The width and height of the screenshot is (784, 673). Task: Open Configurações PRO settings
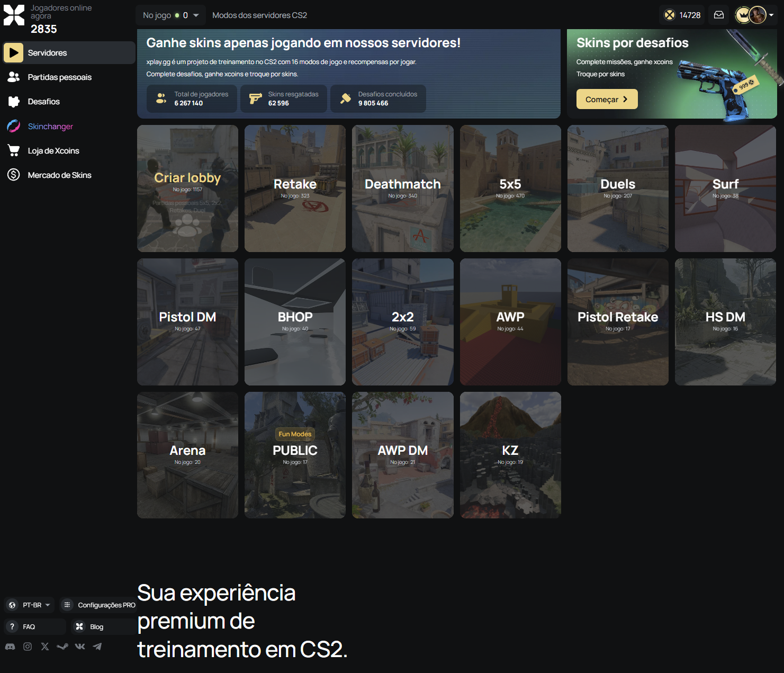100,605
